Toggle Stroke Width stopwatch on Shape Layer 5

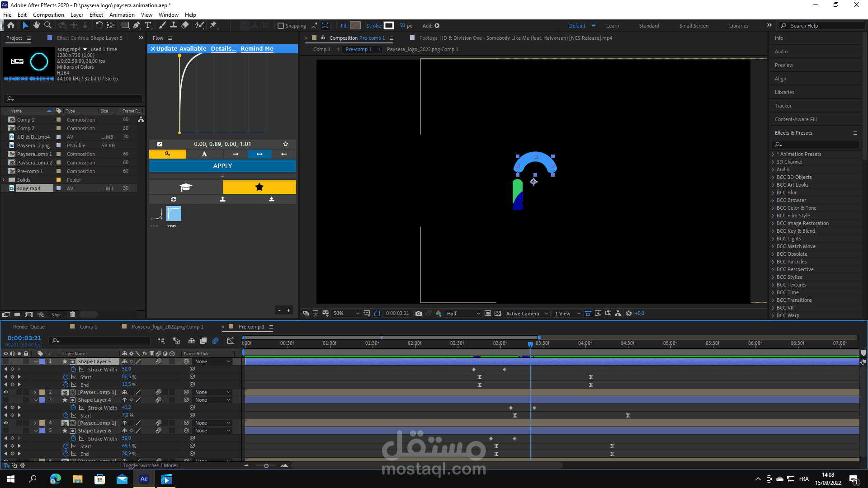tap(73, 370)
